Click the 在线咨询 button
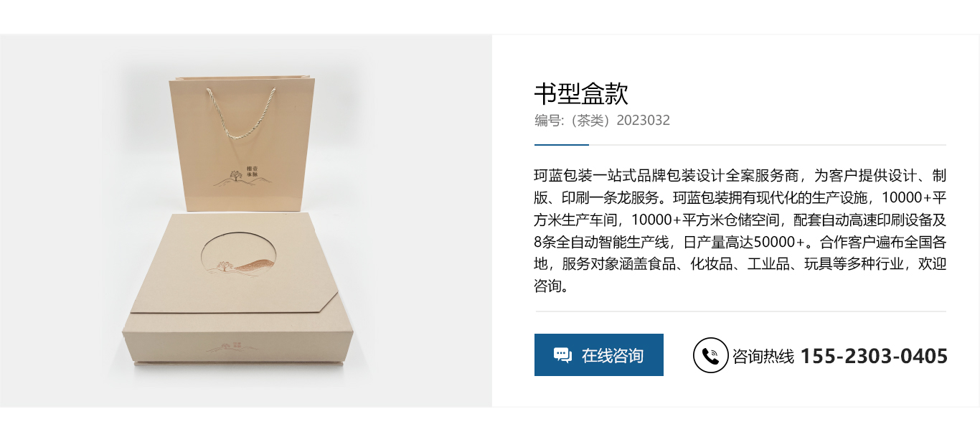The height and width of the screenshot is (427, 980). [x=598, y=355]
